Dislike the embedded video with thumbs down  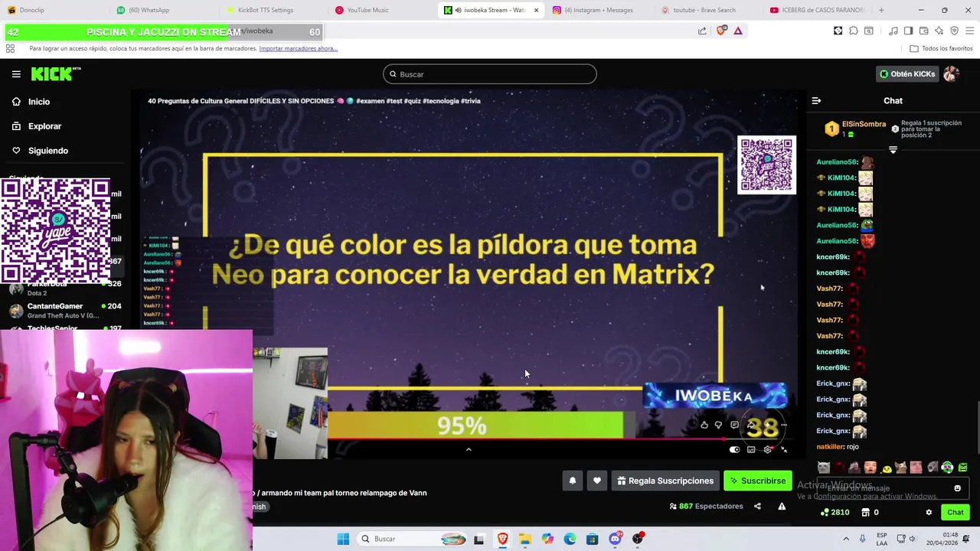[x=718, y=425]
